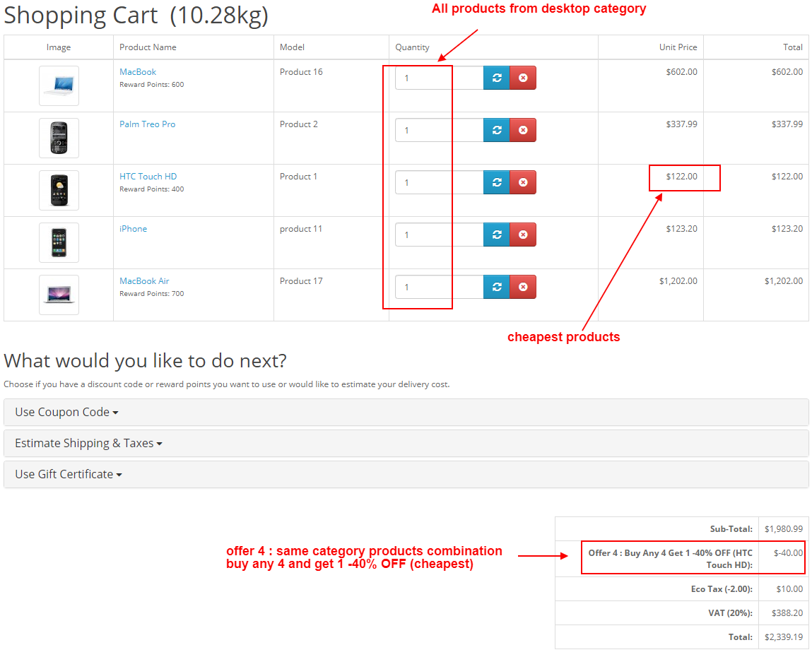Image resolution: width=812 pixels, height=657 pixels.
Task: Open the Palm Treo Pro thumbnail image
Action: coord(59,138)
